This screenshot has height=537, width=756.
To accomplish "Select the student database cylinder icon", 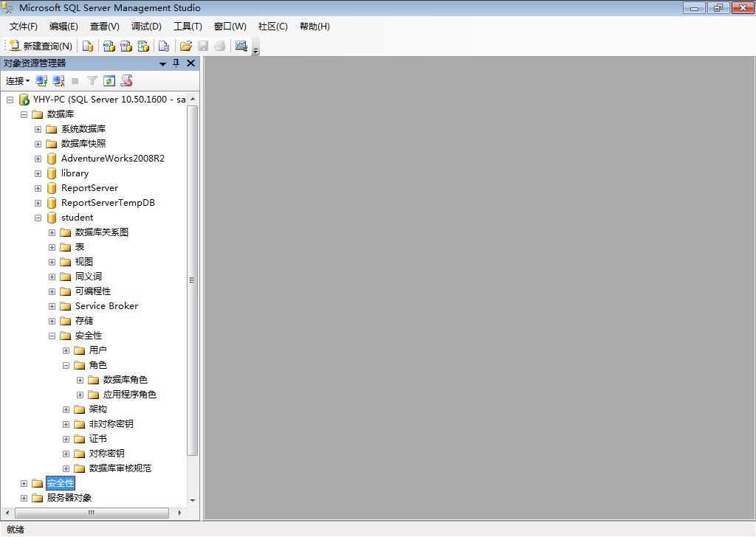I will (x=52, y=218).
